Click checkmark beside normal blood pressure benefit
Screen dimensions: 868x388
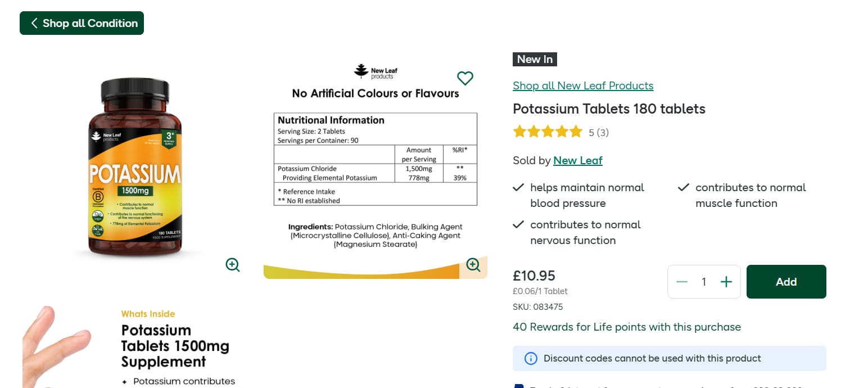[x=518, y=188]
